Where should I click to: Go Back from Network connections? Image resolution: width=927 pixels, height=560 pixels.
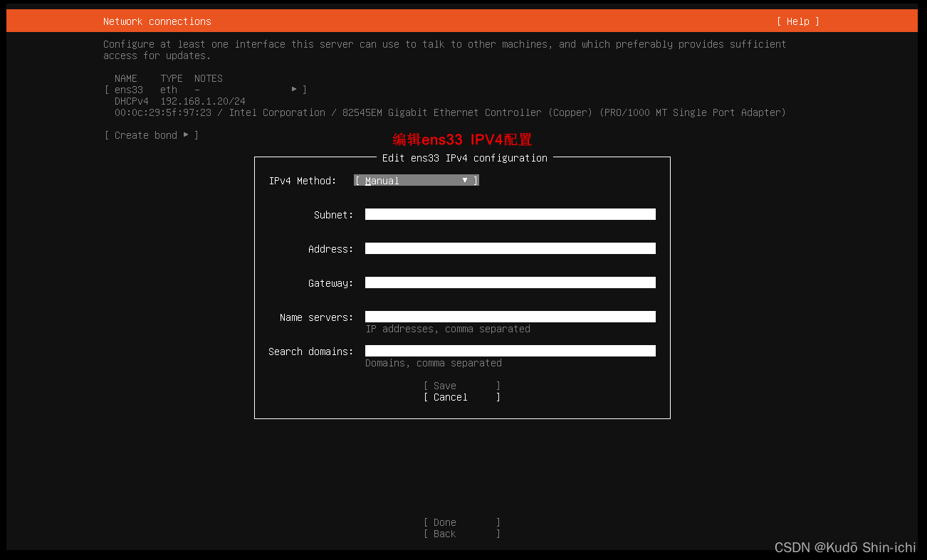[x=462, y=534]
